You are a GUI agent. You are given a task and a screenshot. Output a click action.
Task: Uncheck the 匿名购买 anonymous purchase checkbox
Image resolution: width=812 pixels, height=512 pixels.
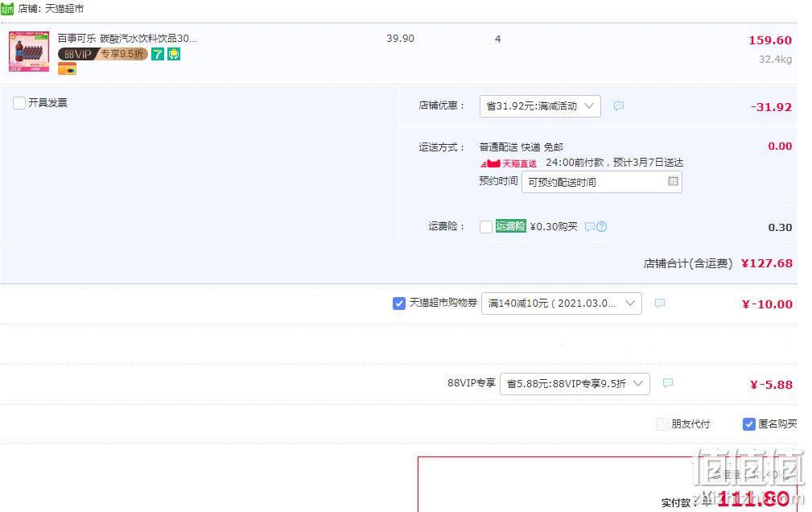point(748,424)
